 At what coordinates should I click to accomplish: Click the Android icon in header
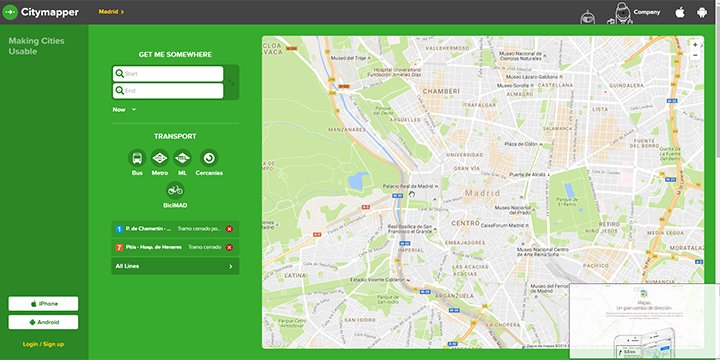pos(702,12)
